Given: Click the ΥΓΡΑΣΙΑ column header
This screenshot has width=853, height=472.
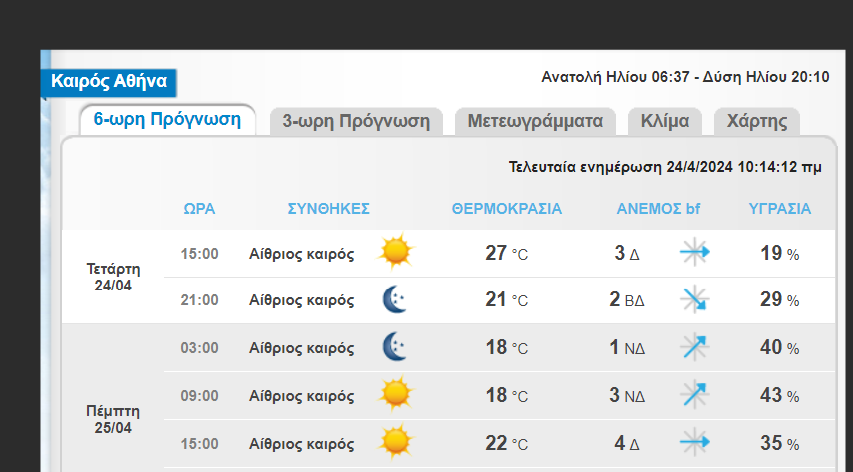Looking at the screenshot, I should pyautogui.click(x=780, y=209).
